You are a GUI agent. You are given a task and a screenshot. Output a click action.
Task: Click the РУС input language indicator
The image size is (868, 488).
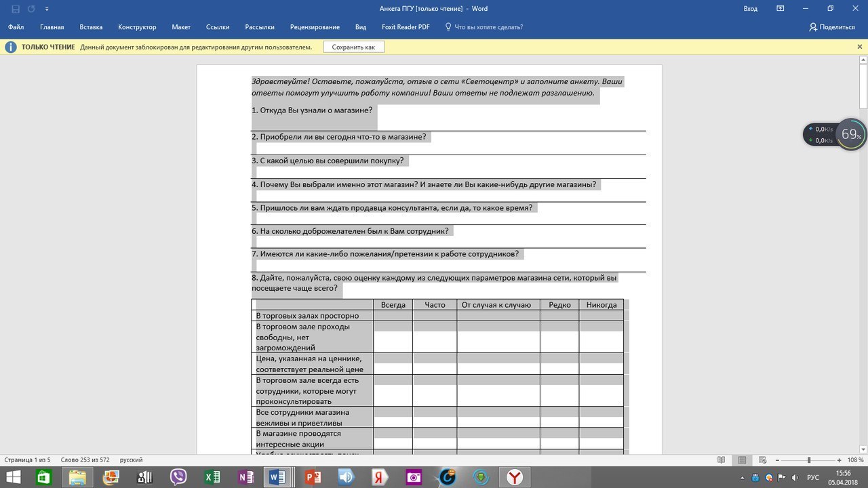click(x=812, y=478)
